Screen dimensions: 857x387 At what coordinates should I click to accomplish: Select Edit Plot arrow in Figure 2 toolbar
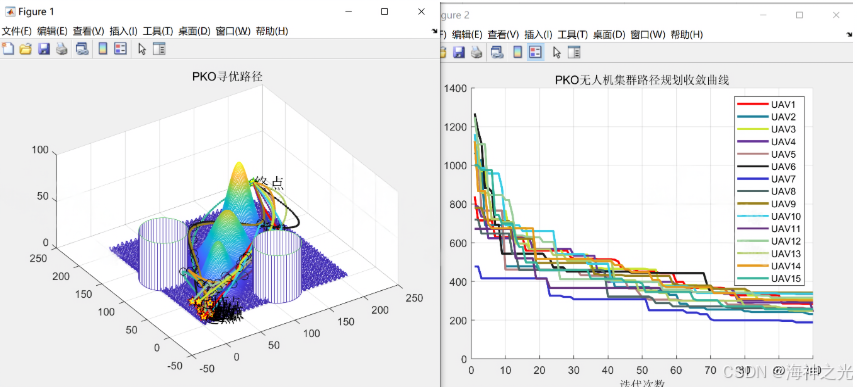coord(557,52)
